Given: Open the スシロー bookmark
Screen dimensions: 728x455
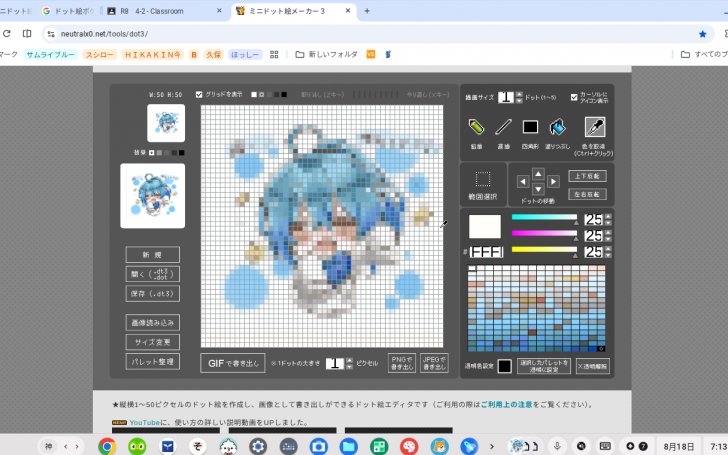Looking at the screenshot, I should tap(99, 55).
